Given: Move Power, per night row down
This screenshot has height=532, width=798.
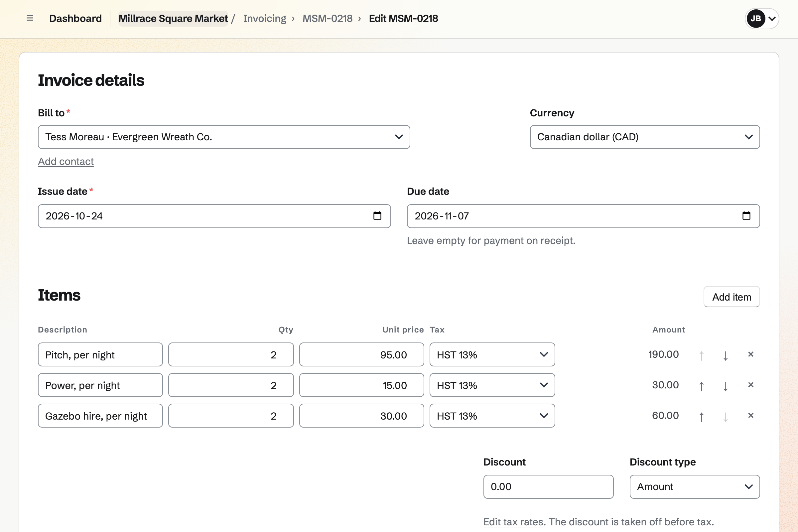Looking at the screenshot, I should [x=726, y=385].
